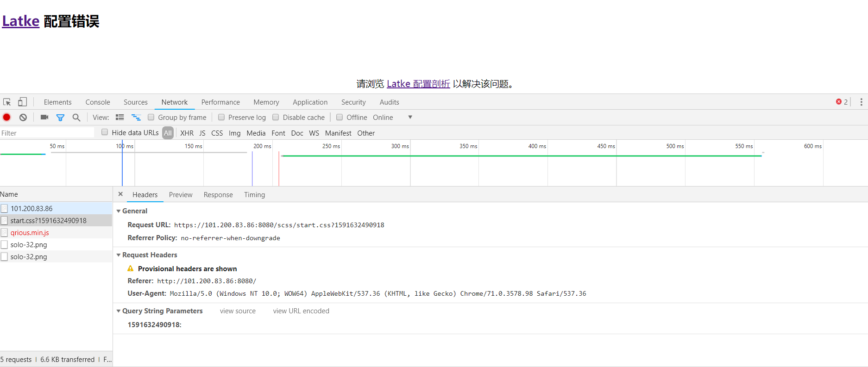Stop recording network log red button
This screenshot has width=868, height=367.
tap(6, 117)
